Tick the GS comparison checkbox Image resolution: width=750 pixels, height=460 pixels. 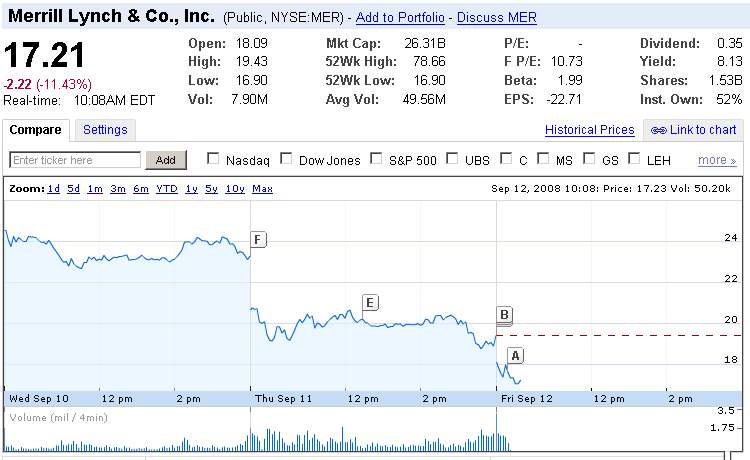[588, 159]
